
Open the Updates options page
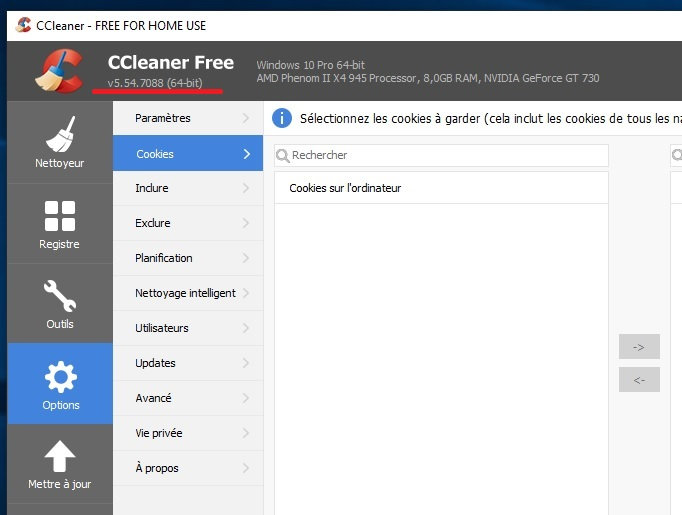188,363
